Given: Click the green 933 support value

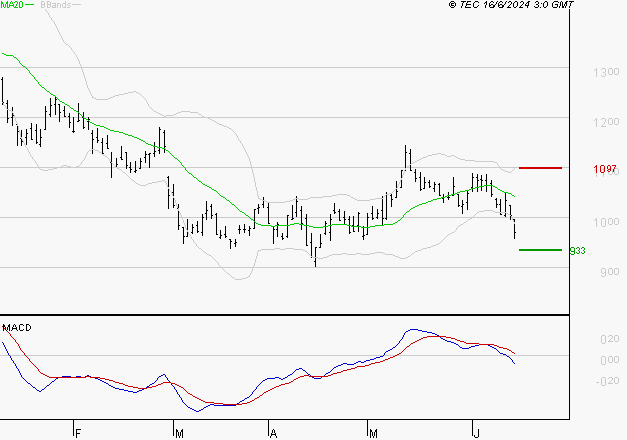Looking at the screenshot, I should (x=577, y=251).
